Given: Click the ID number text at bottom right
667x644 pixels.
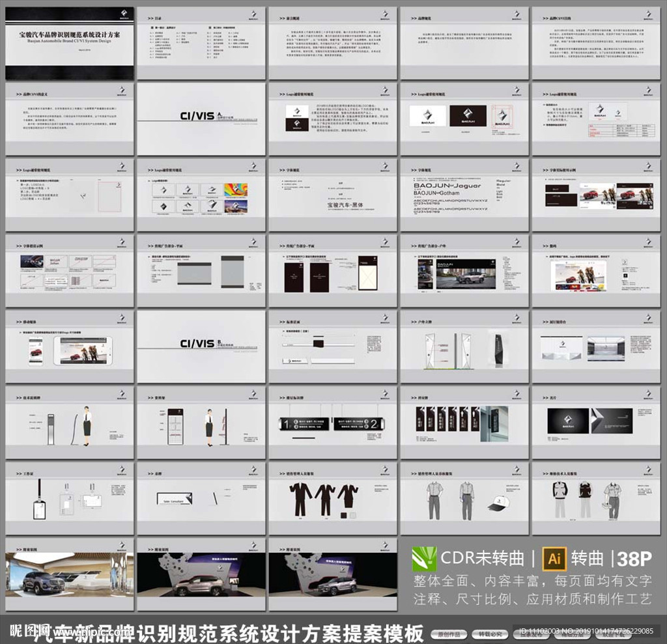Looking at the screenshot, I should [587, 631].
